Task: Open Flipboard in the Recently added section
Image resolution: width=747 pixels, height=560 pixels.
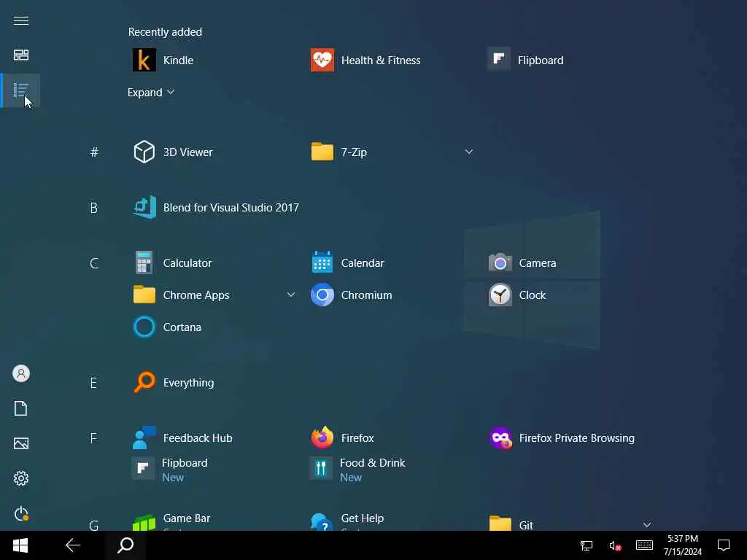Action: 525,60
